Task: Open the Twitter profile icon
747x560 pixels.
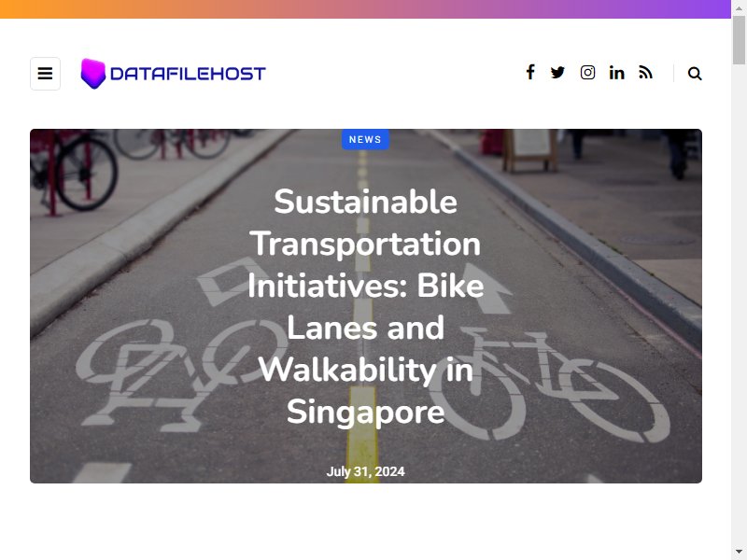Action: pos(557,73)
